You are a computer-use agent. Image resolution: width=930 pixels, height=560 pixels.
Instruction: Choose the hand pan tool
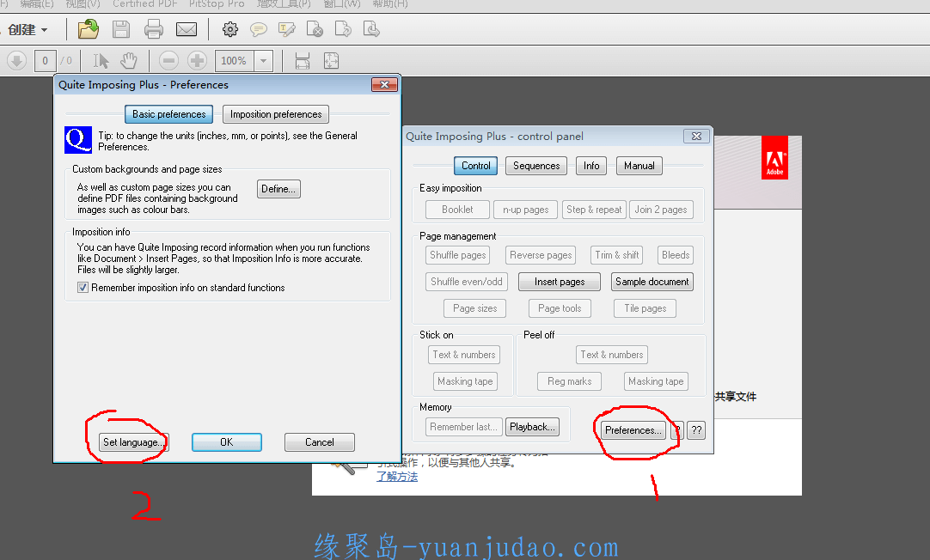pyautogui.click(x=129, y=60)
